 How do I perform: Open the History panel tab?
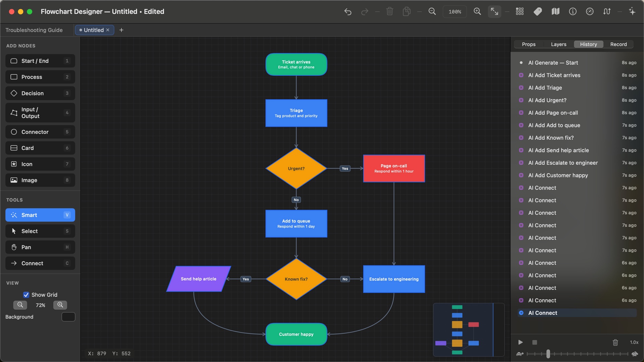pos(588,44)
